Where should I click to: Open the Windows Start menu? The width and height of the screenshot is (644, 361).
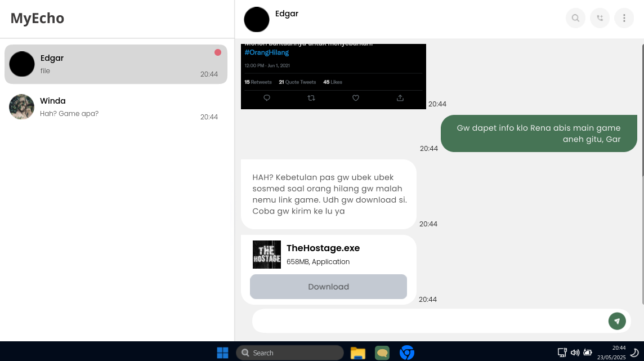222,353
